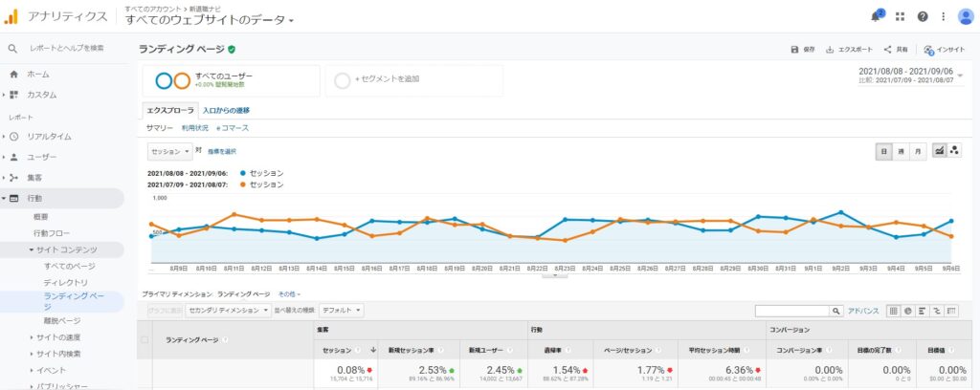Image resolution: width=980 pixels, height=390 pixels.
Task: Select the サマリー sub-tab
Action: (160, 128)
